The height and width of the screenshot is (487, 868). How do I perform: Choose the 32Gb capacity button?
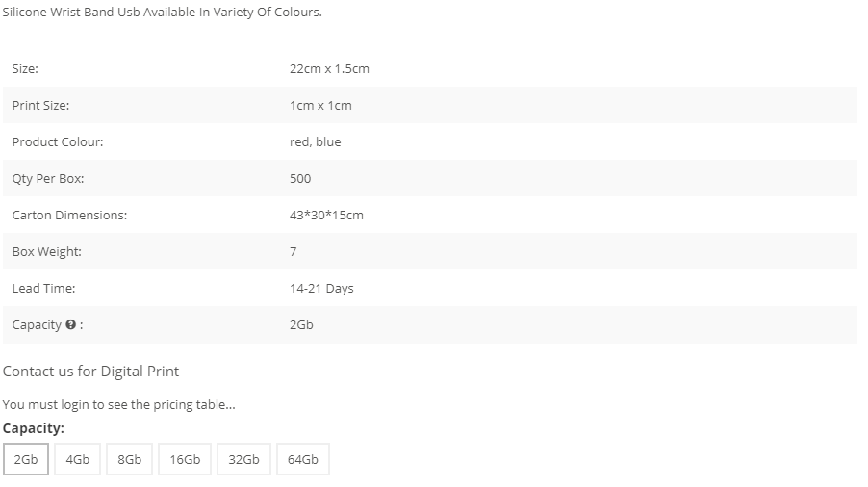tap(243, 459)
